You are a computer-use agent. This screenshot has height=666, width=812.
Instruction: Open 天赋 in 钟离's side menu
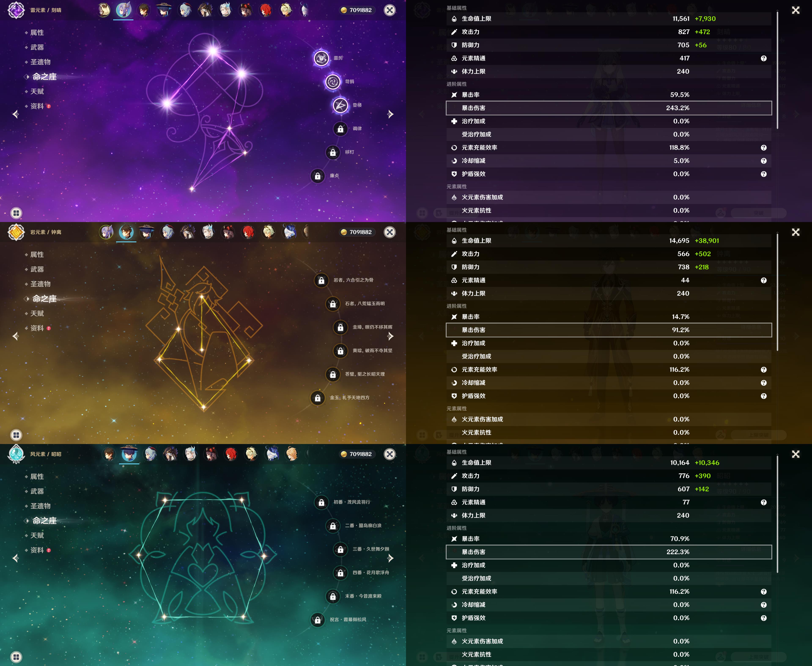[x=37, y=313]
